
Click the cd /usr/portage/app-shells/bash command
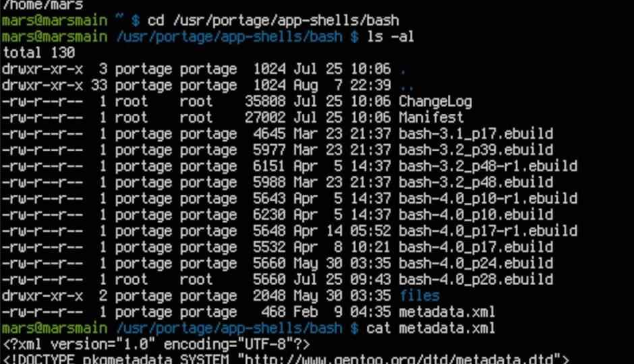click(273, 20)
